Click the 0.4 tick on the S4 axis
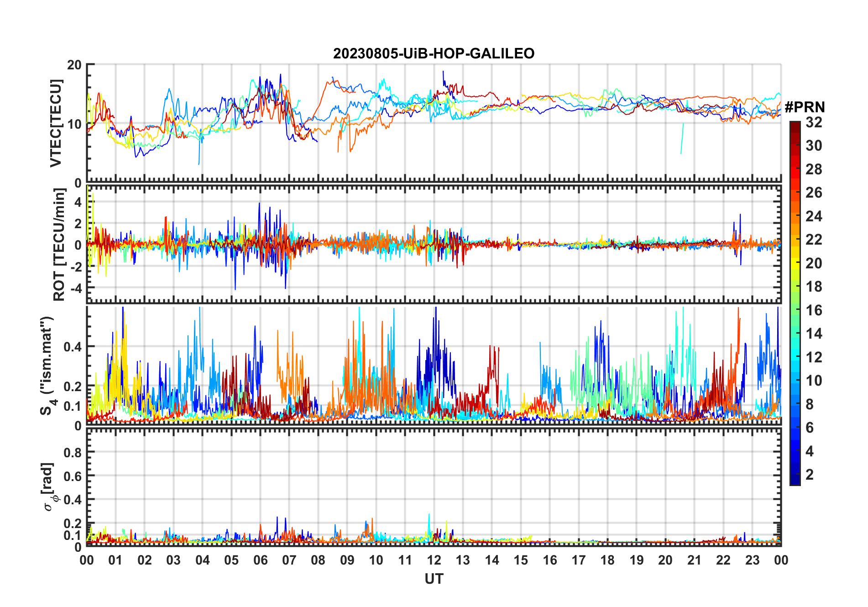Viewport: 868px width, 607px height. (x=73, y=347)
